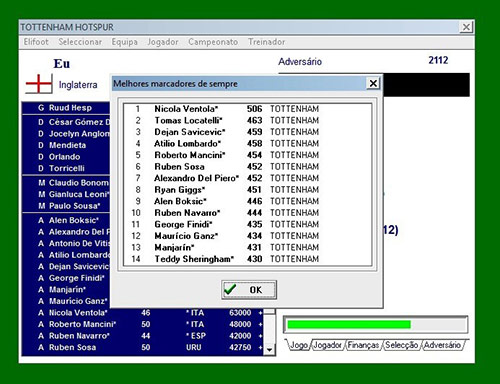Open the Elifoot menu
The width and height of the screenshot is (500, 384).
click(36, 42)
